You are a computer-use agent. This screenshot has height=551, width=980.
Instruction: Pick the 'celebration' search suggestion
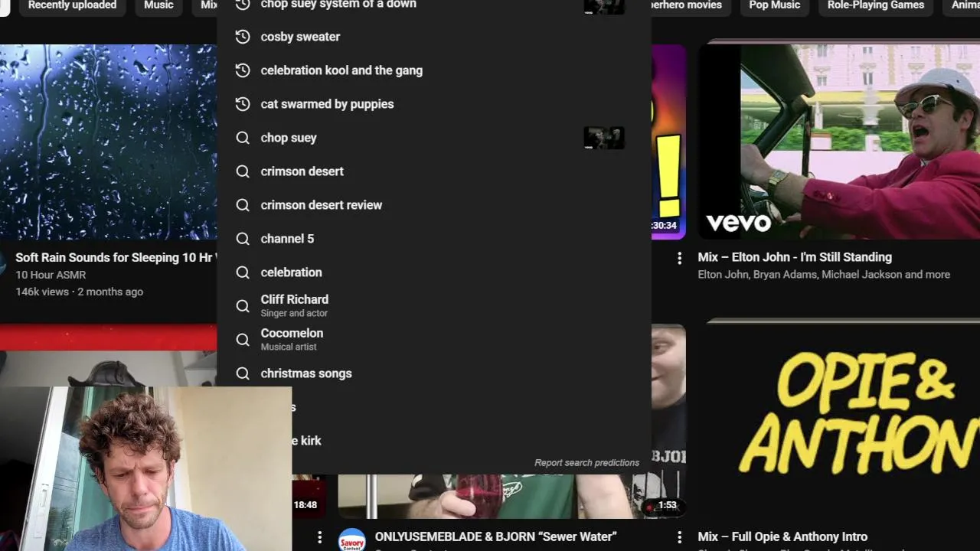coord(434,272)
